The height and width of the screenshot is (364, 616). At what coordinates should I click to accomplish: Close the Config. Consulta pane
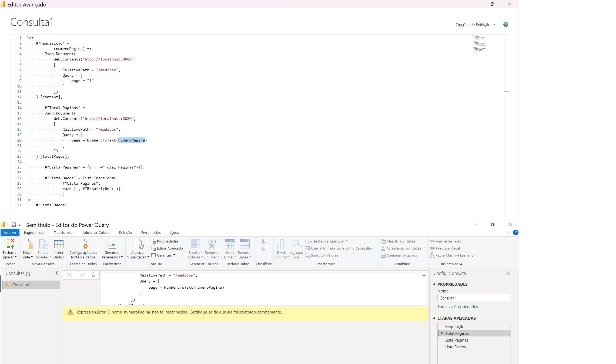point(508,273)
